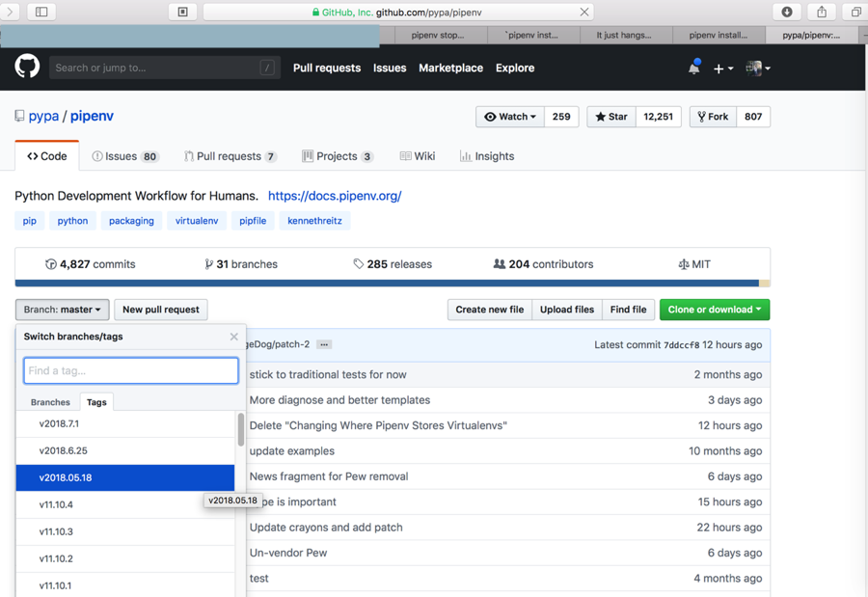This screenshot has height=597, width=868.
Task: Click the virtualenv topic tag
Action: click(197, 221)
